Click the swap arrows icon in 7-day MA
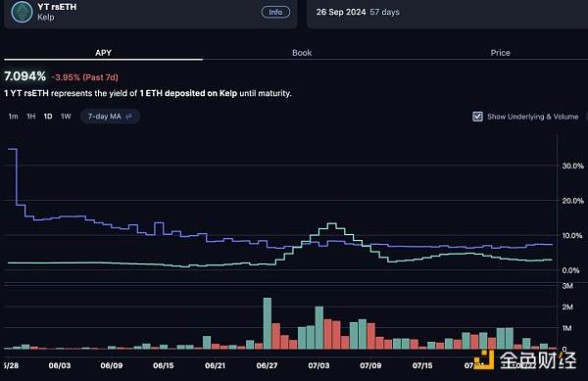 pyautogui.click(x=129, y=117)
